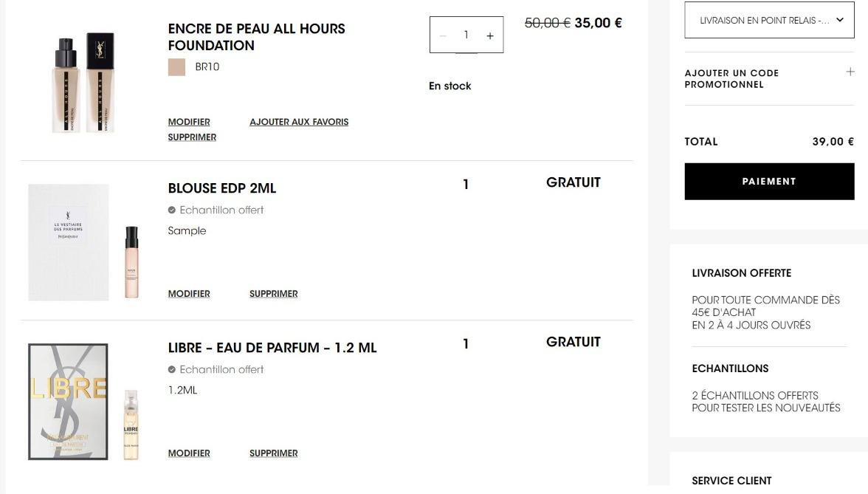
Task: Click the Blouse EDP 2ML product title
Action: (222, 188)
